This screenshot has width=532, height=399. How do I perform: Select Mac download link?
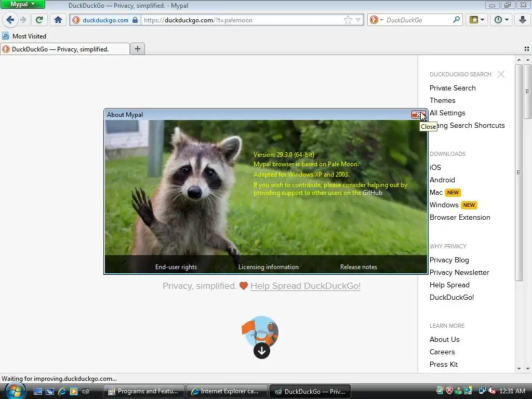(436, 193)
